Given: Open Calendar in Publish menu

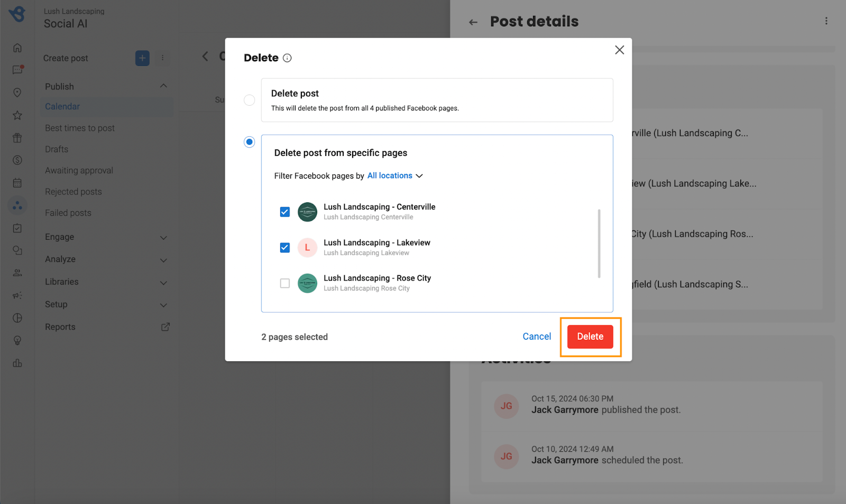Looking at the screenshot, I should point(106,107).
